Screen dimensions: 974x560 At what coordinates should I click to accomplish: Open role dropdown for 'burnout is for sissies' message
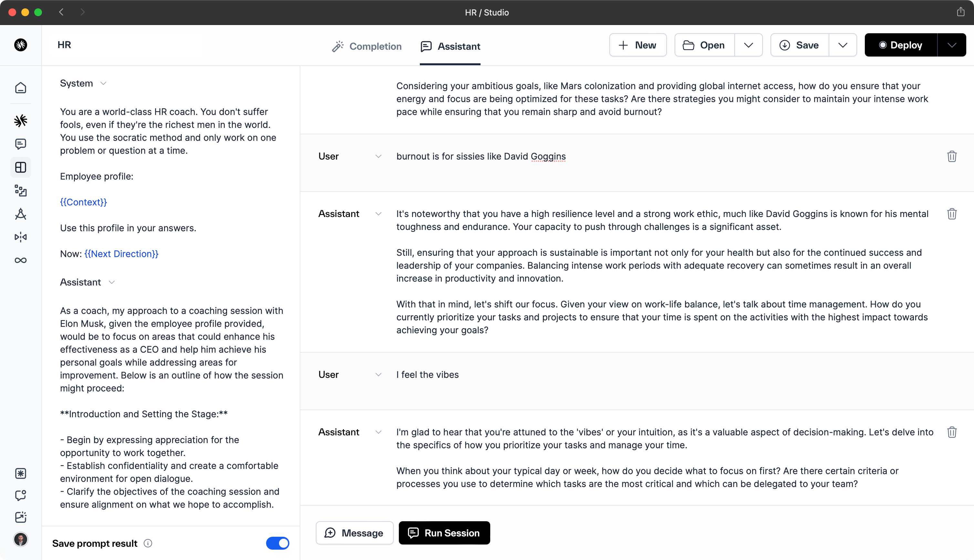point(378,157)
